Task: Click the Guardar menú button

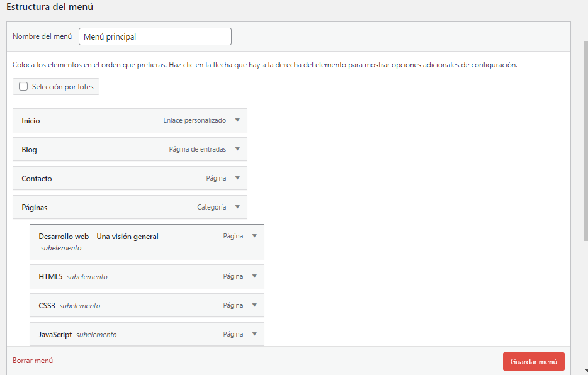Action: (534, 362)
